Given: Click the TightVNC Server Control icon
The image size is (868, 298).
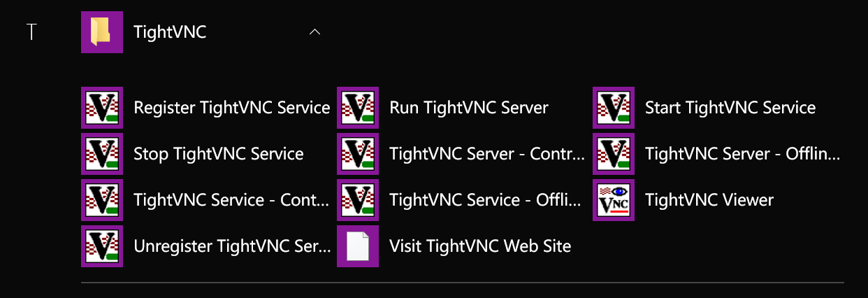Looking at the screenshot, I should (358, 154).
